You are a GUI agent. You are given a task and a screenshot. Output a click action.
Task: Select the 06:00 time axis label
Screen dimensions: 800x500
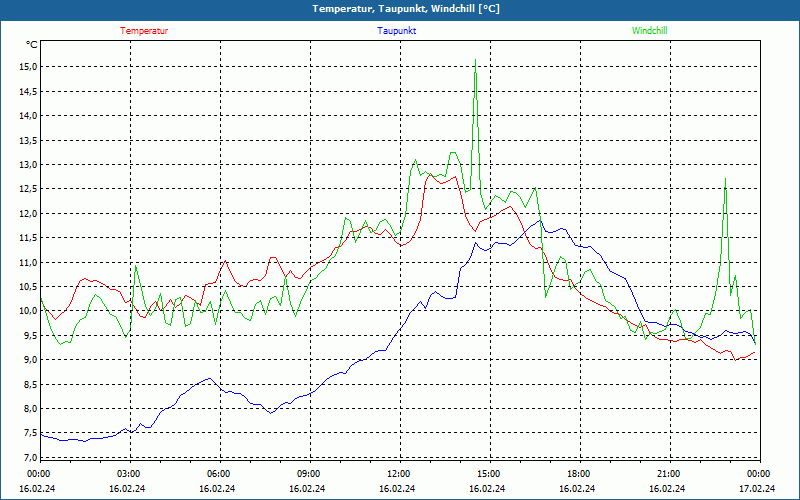tap(218, 474)
